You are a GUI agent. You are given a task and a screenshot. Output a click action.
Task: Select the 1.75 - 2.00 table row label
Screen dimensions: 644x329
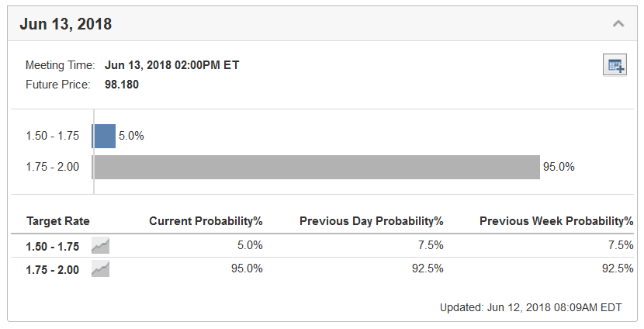(53, 270)
